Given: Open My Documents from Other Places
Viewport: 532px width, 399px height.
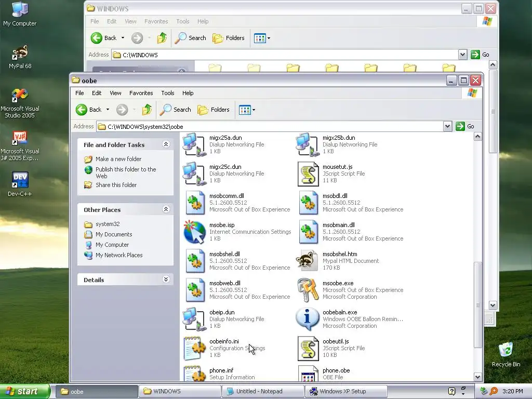Looking at the screenshot, I should tap(114, 234).
